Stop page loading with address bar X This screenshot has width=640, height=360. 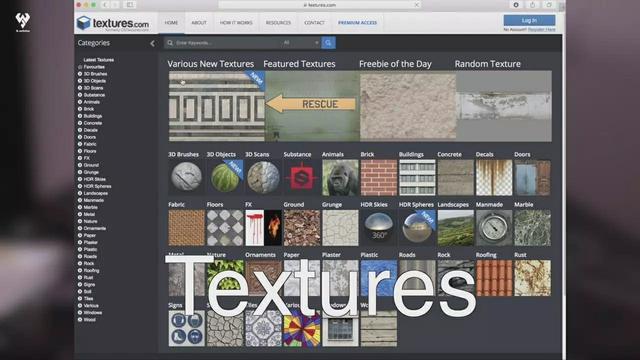pyautogui.click(x=416, y=5)
